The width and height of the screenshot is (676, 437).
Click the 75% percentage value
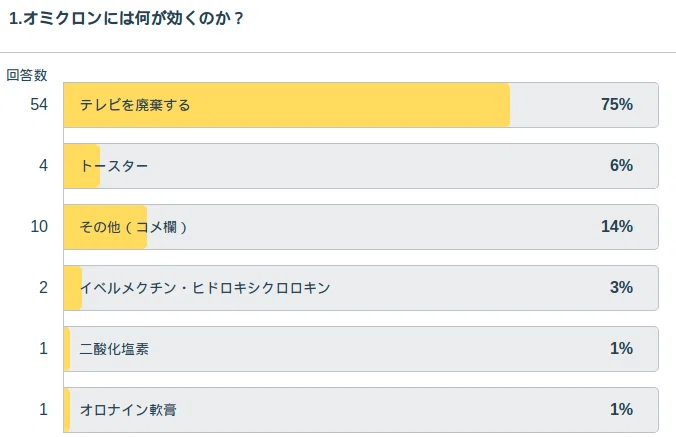[x=617, y=104]
